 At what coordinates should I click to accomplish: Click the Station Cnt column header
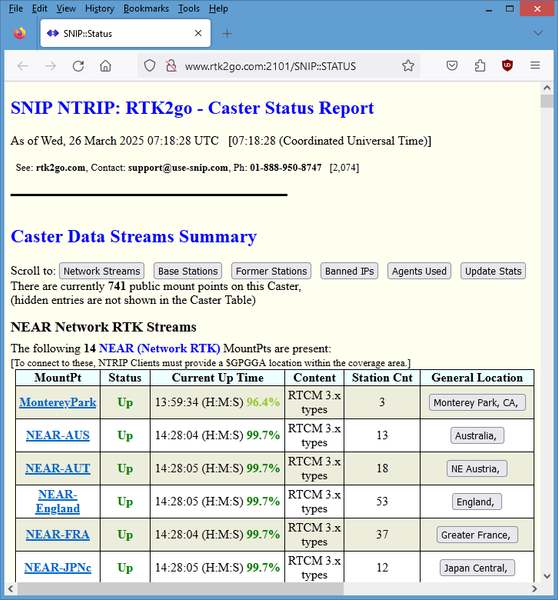(x=382, y=378)
